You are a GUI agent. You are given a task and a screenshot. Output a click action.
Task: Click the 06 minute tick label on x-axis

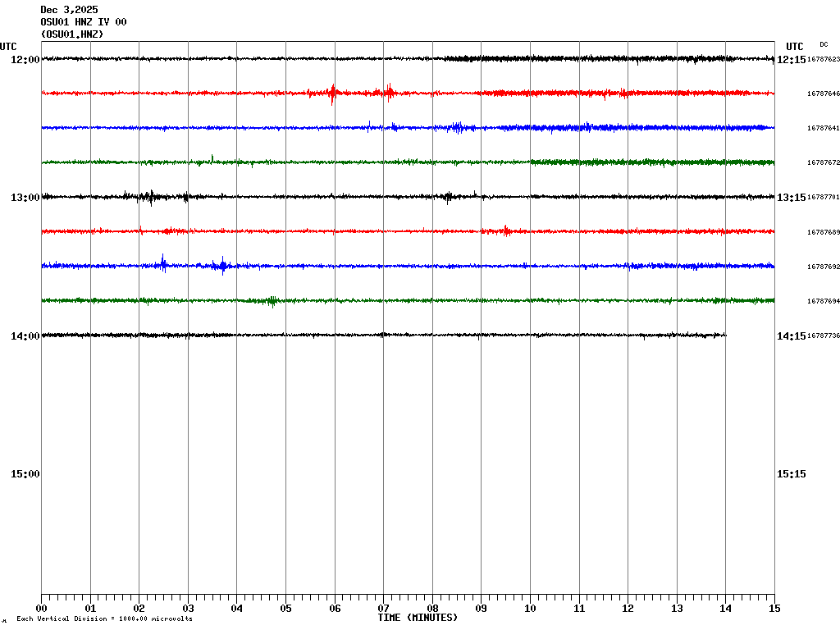tap(335, 609)
